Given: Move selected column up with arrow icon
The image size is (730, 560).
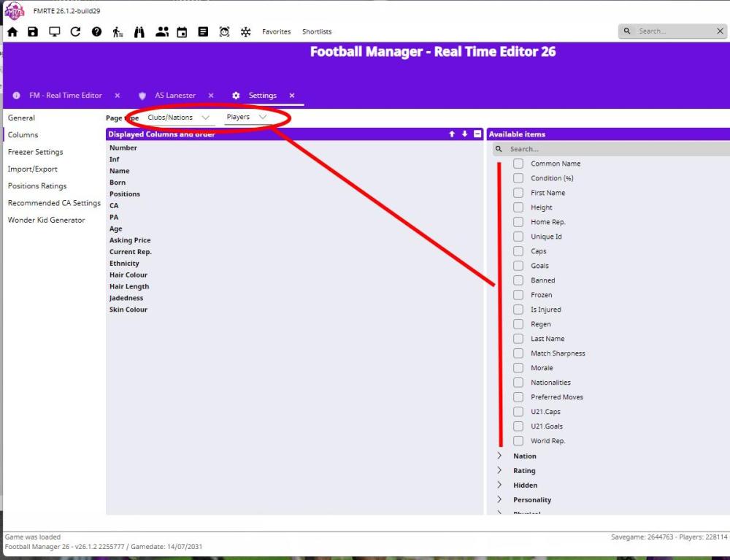Looking at the screenshot, I should [452, 134].
